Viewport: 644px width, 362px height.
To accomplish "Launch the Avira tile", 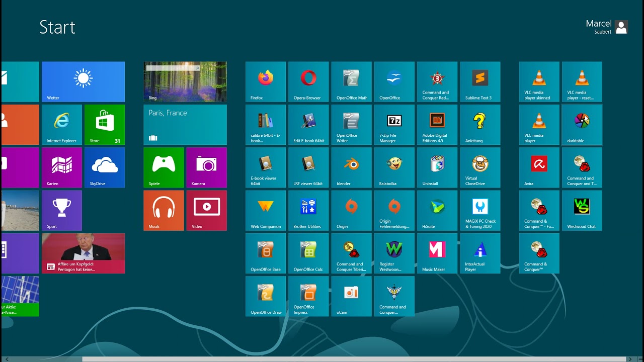I will pos(539,167).
